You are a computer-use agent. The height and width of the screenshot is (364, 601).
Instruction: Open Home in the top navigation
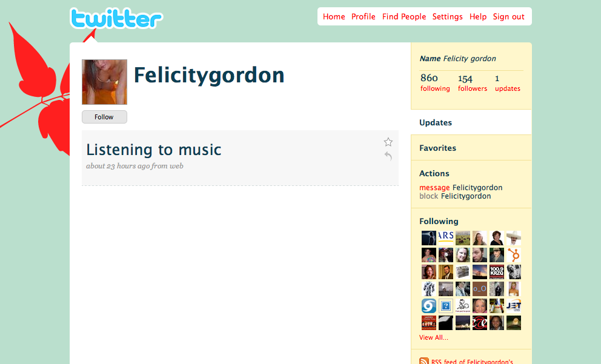[334, 16]
